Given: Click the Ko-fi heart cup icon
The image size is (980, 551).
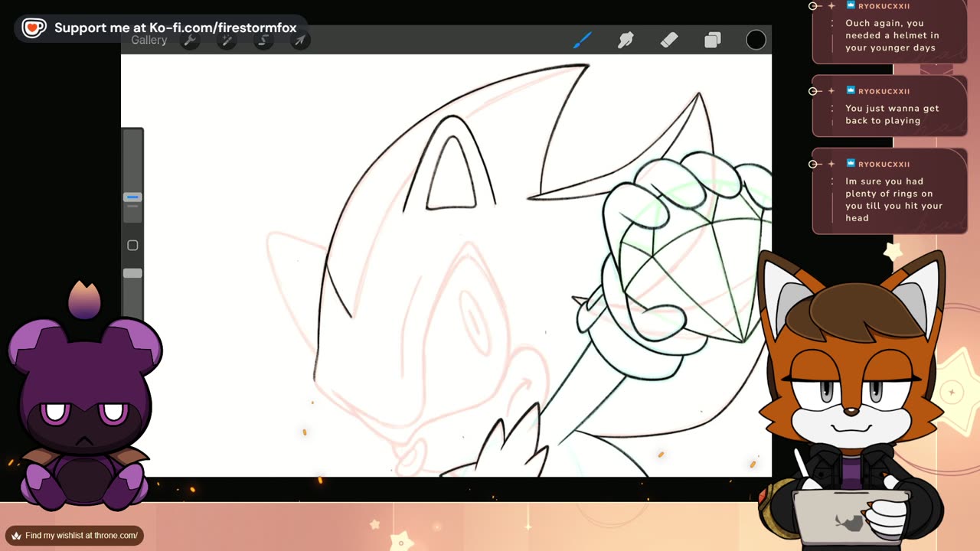Looking at the screenshot, I should tap(34, 28).
